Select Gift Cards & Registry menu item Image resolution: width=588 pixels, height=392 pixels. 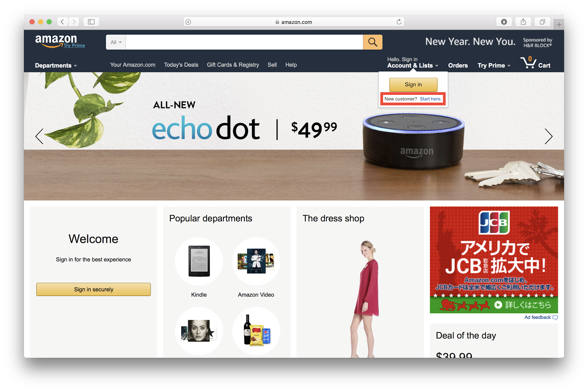tap(233, 65)
